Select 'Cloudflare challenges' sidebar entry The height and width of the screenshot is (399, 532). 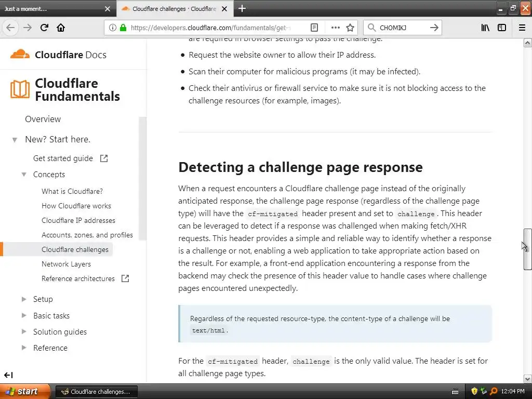point(75,249)
